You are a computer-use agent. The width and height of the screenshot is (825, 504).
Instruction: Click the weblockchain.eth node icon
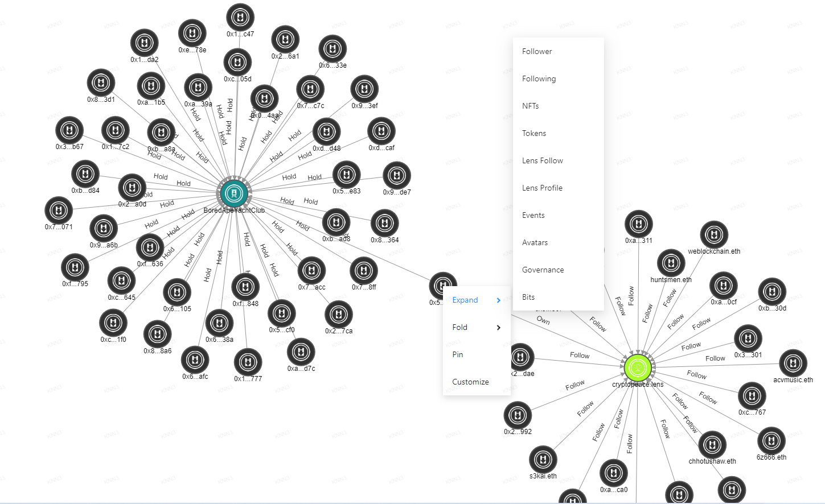(714, 235)
